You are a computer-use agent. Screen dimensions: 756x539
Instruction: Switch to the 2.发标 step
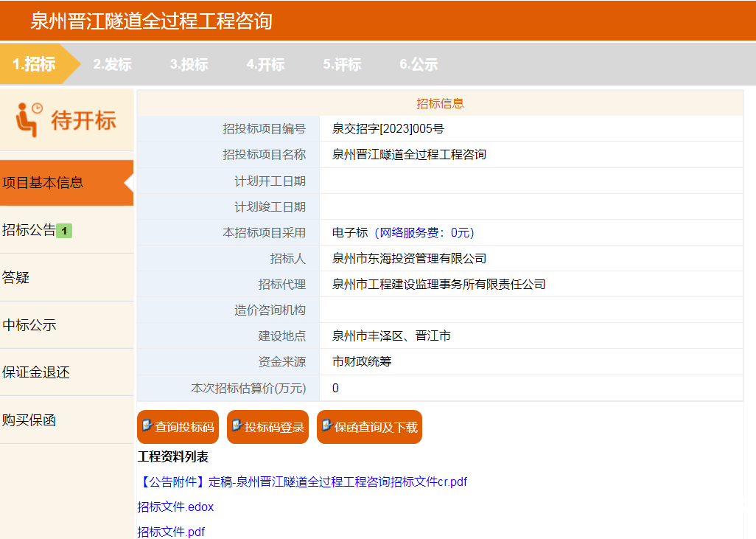(x=112, y=64)
